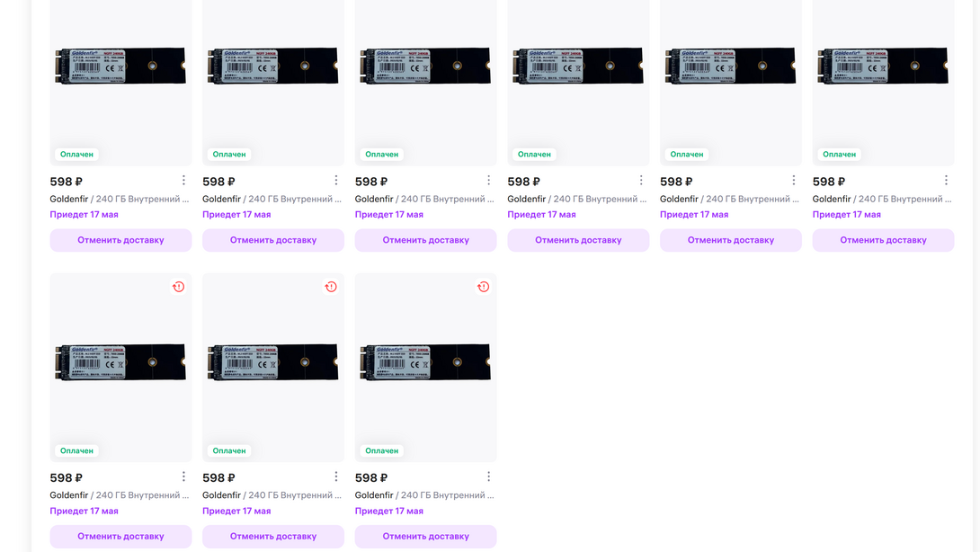Click red clock icon on second bottom-row card
This screenshot has height=552, width=980.
[x=331, y=287]
